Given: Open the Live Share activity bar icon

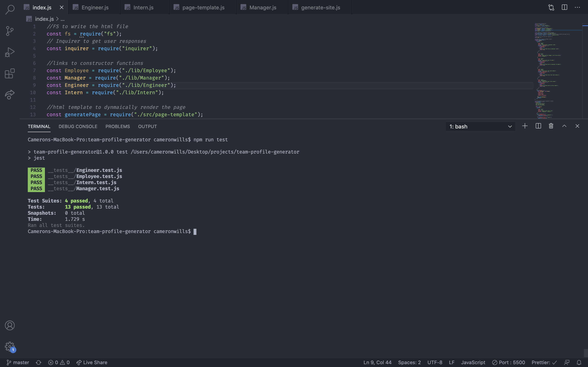Looking at the screenshot, I should (x=9, y=95).
